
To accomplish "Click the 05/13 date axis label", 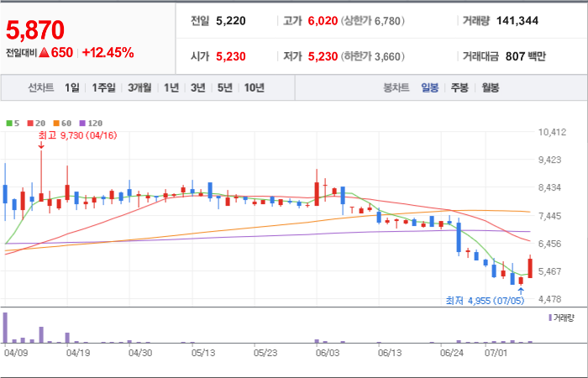I will tap(203, 353).
